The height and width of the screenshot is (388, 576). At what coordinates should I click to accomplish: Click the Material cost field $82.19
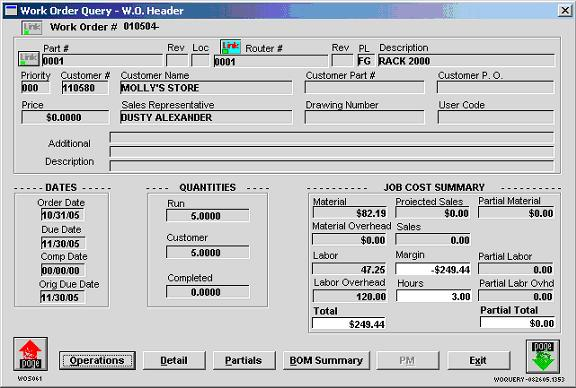(x=350, y=213)
